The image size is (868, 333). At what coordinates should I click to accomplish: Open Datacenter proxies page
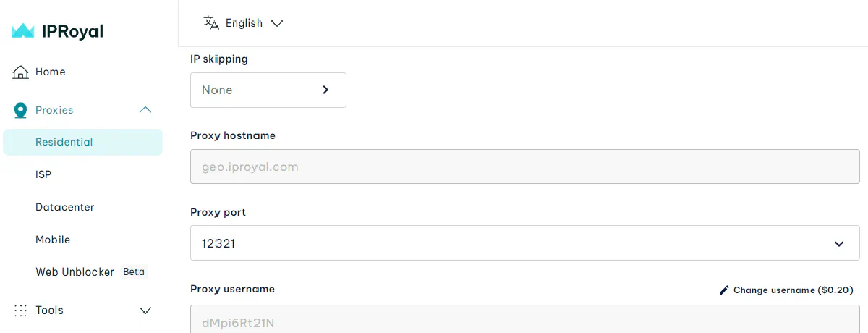[x=65, y=207]
